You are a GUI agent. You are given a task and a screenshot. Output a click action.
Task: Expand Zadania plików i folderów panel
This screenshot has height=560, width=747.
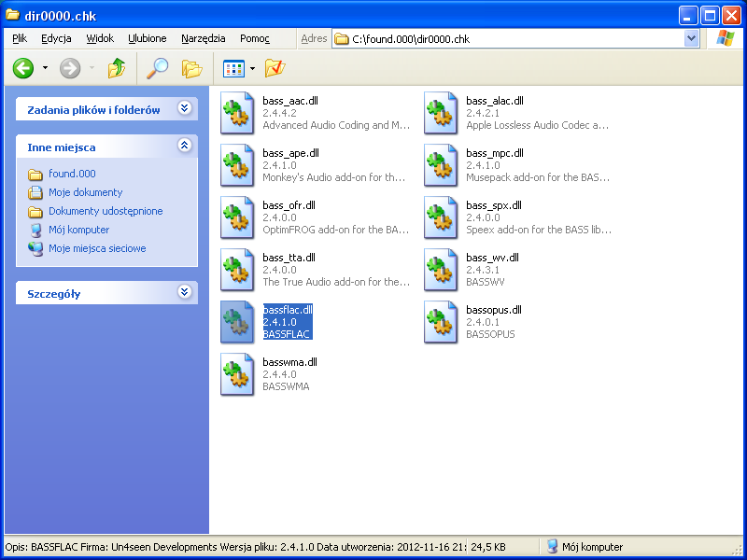pos(184,108)
